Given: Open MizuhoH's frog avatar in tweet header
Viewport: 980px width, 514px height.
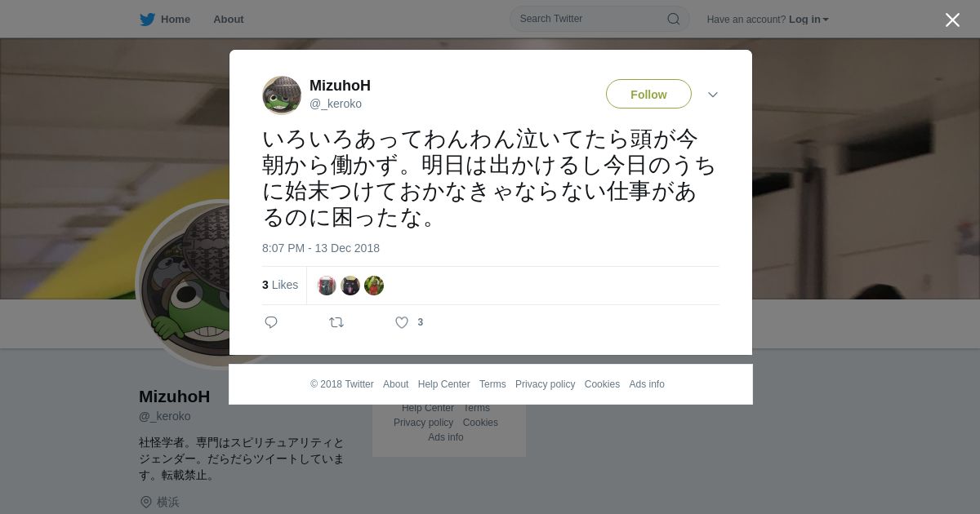Looking at the screenshot, I should click(282, 95).
